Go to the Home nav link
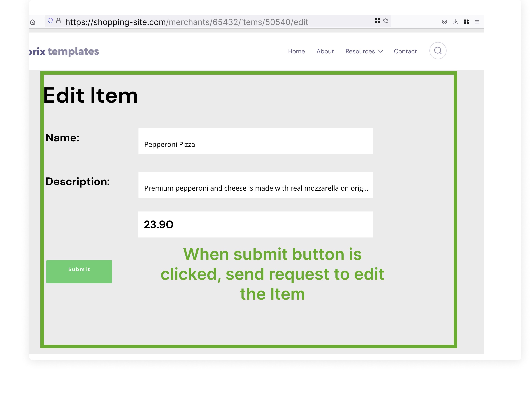The image size is (532, 399). [296, 51]
